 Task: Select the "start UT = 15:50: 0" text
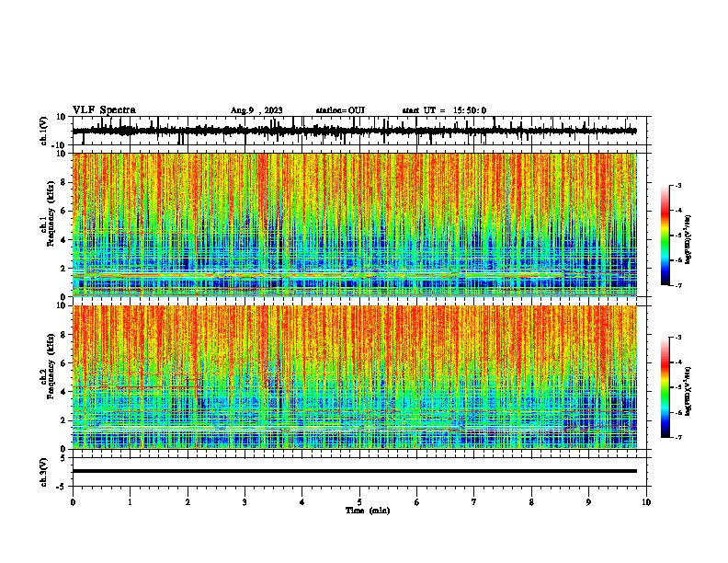[x=444, y=110]
